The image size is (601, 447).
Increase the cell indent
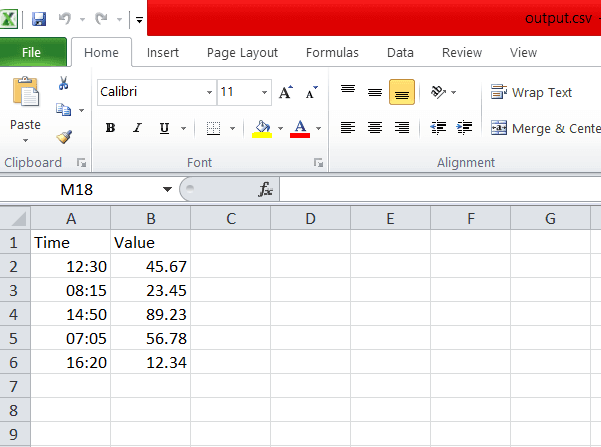pos(464,127)
